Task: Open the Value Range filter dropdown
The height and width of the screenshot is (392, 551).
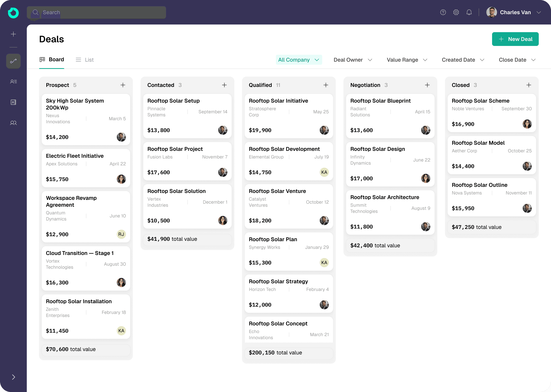Action: (x=407, y=60)
